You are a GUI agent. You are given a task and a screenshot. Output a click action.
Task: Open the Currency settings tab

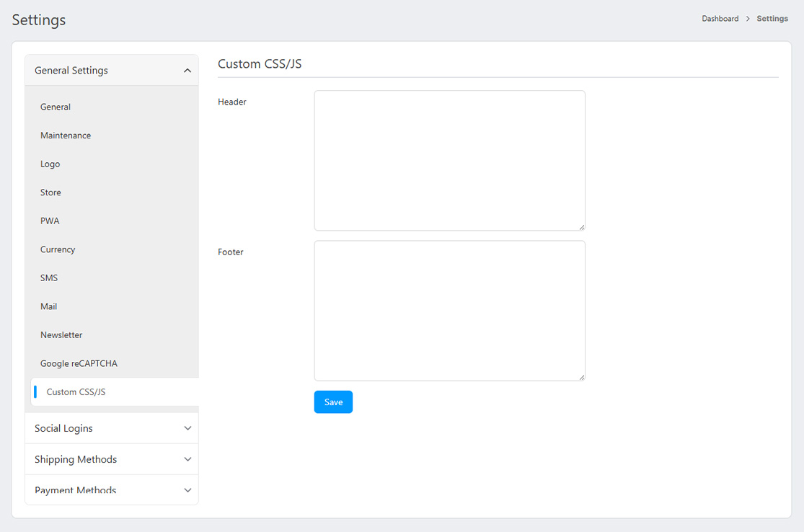pyautogui.click(x=58, y=249)
